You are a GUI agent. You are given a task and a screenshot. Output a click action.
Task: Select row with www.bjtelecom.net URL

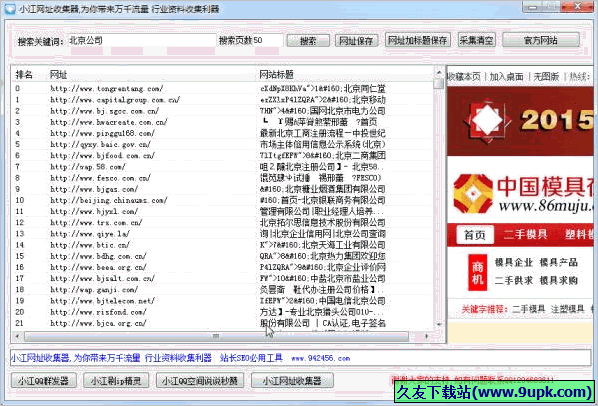(x=223, y=301)
